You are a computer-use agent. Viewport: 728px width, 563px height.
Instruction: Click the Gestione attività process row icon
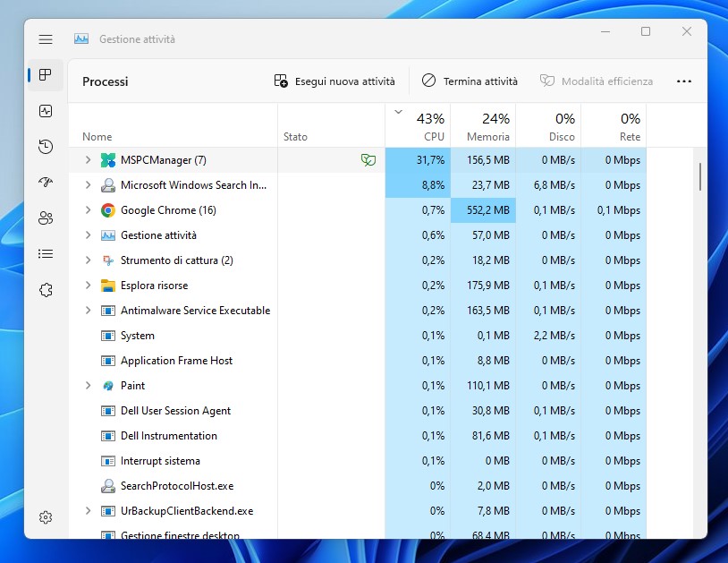pos(107,235)
